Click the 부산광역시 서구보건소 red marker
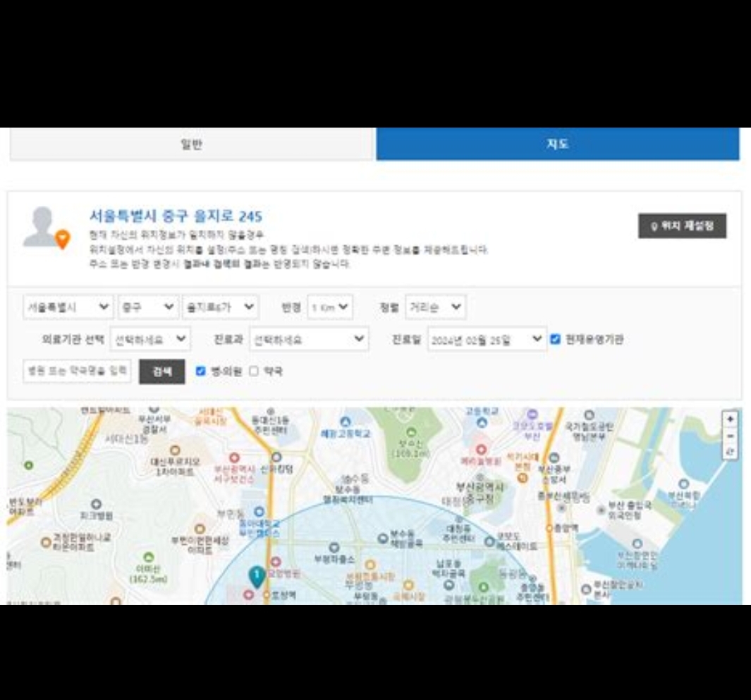The image size is (751, 700). [234, 458]
